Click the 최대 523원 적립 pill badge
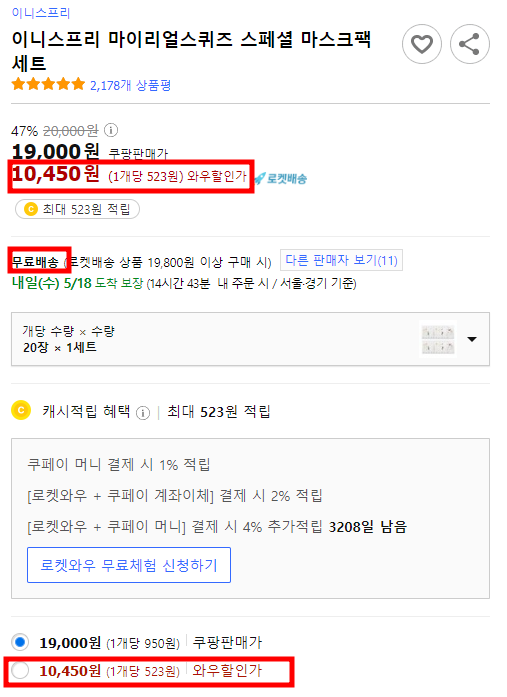 (x=77, y=209)
